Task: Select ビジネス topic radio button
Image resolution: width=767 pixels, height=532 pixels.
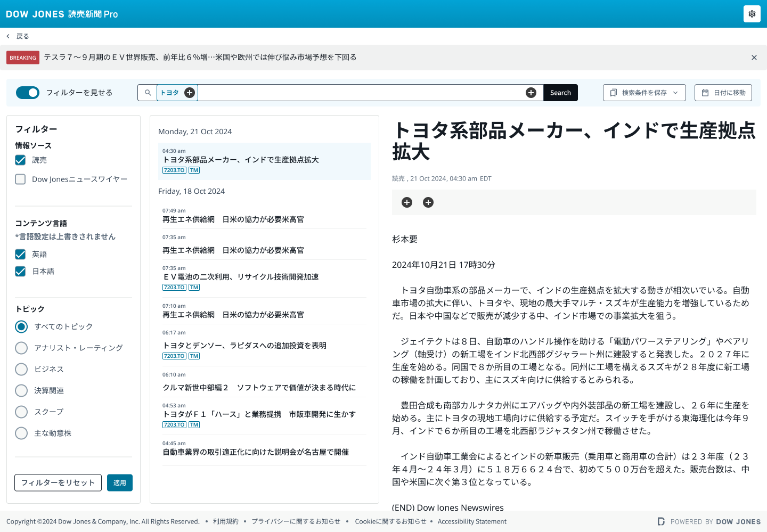Action: (21, 369)
